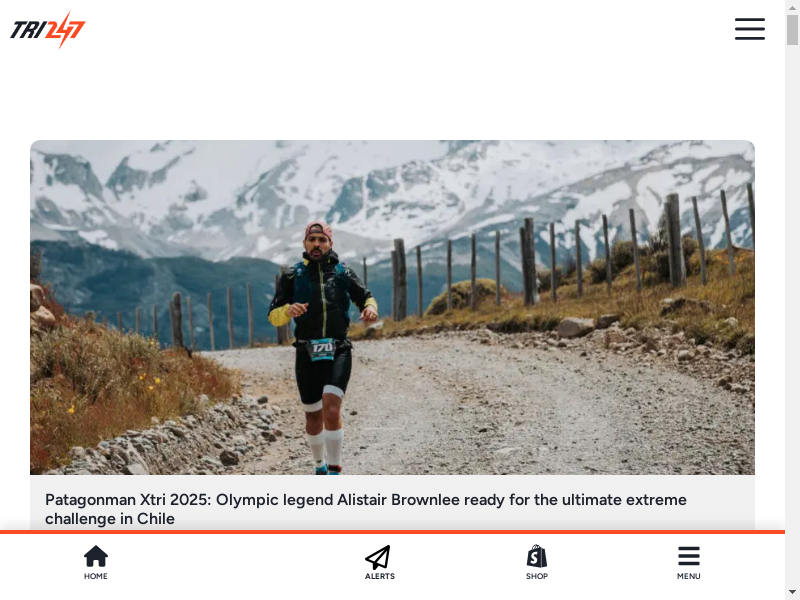Select the HOME label in bottom navigation

[96, 576]
